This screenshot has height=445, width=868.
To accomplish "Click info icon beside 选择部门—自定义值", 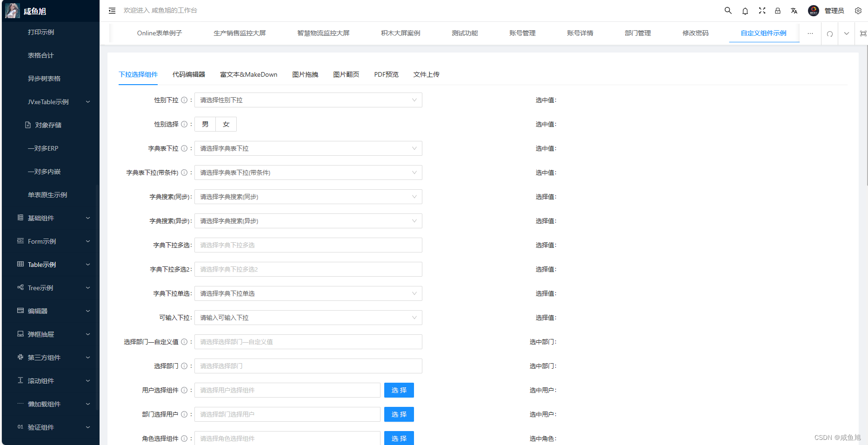I will coord(184,342).
